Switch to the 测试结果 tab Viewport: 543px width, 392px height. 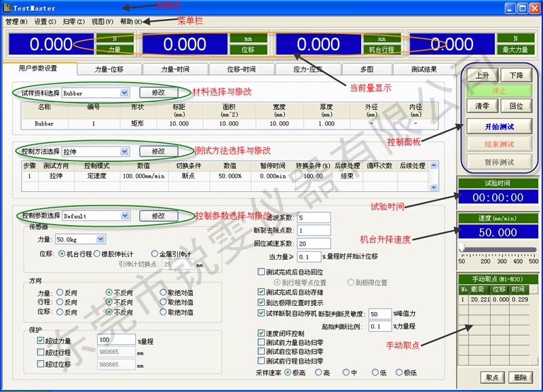coord(424,69)
